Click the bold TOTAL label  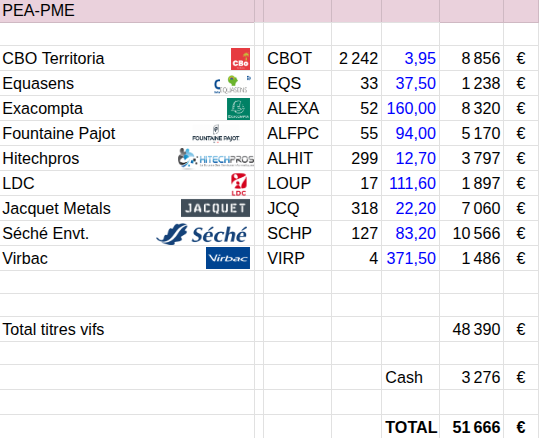pos(411,427)
